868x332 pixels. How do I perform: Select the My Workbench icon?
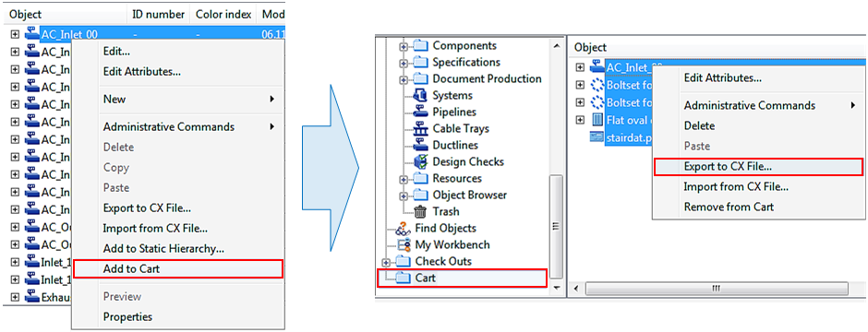(404, 244)
